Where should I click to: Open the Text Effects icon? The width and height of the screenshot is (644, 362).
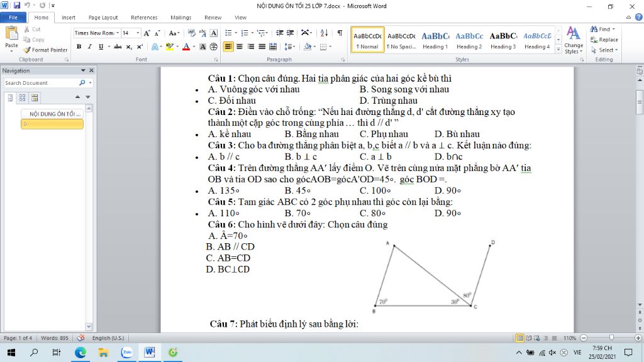tap(155, 47)
